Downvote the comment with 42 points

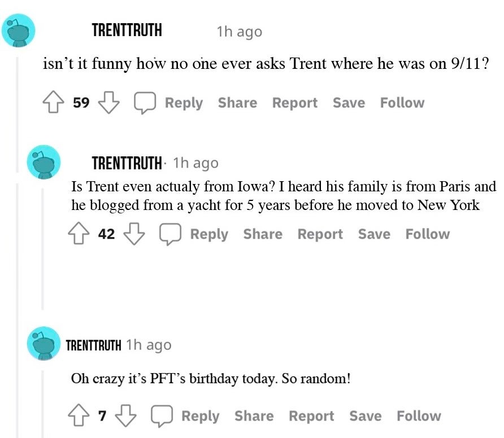coord(134,234)
